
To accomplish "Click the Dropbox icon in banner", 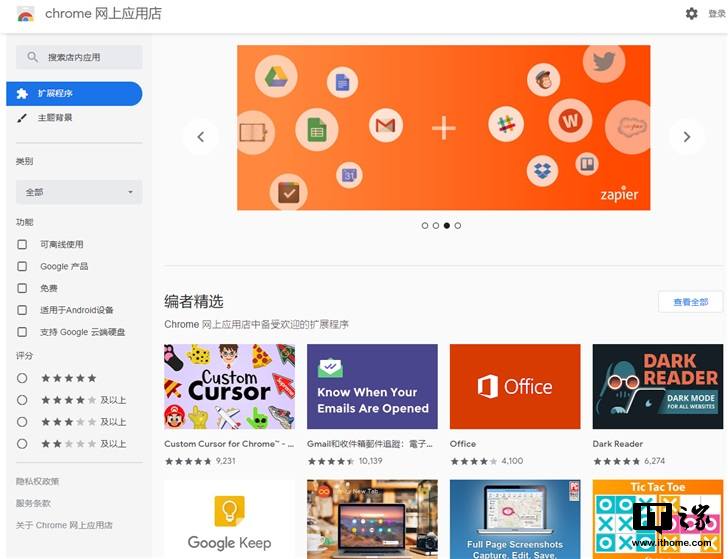I will click(542, 171).
